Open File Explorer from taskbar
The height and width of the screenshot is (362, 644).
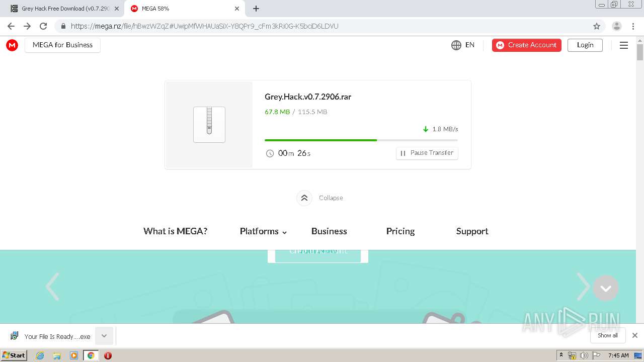coord(57,355)
